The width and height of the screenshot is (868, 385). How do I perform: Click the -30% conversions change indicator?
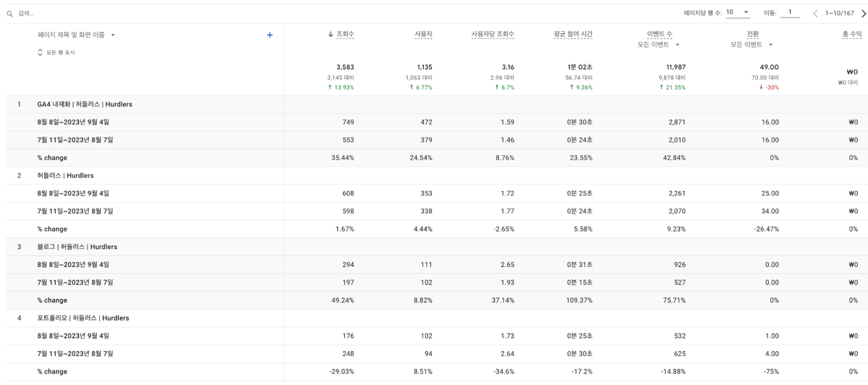click(769, 87)
